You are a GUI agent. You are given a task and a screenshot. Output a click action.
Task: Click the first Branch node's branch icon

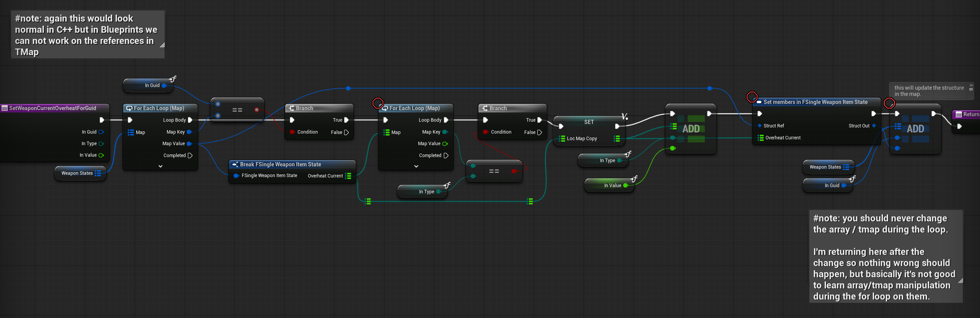click(291, 108)
